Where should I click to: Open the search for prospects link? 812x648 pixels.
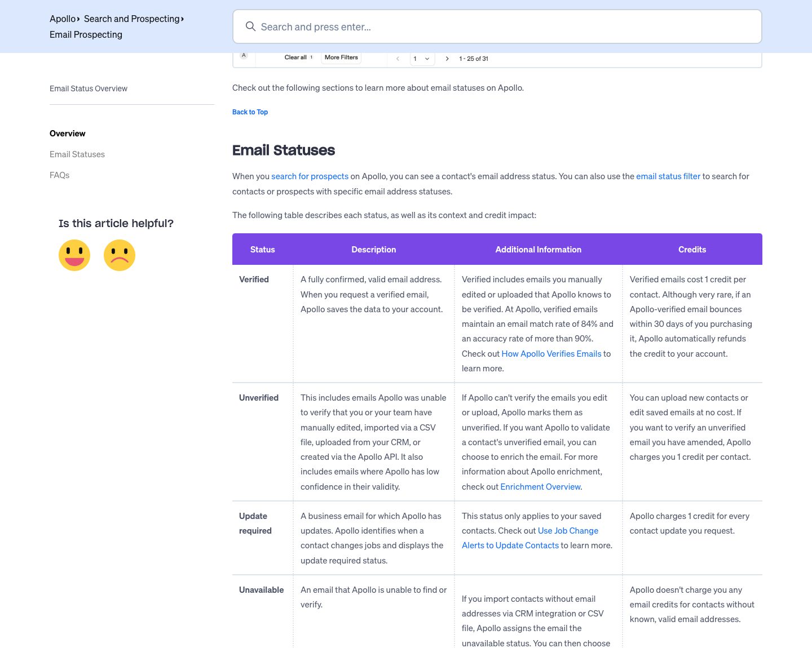(x=310, y=176)
